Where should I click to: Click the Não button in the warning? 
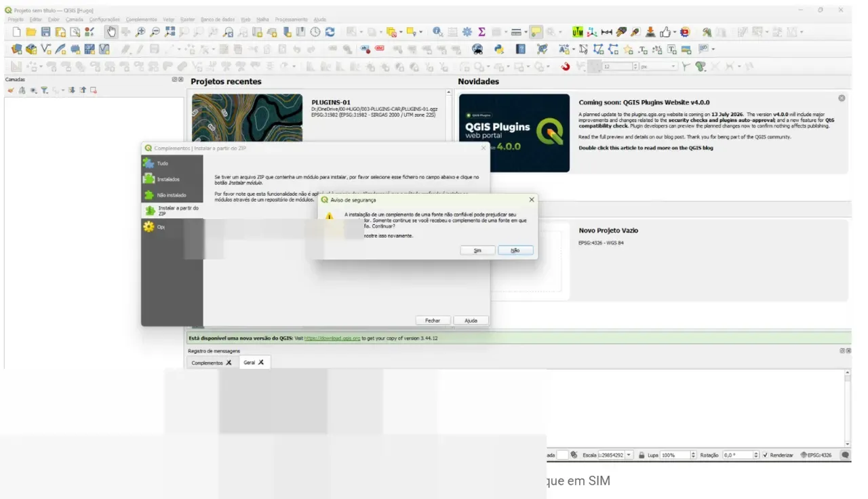click(515, 250)
